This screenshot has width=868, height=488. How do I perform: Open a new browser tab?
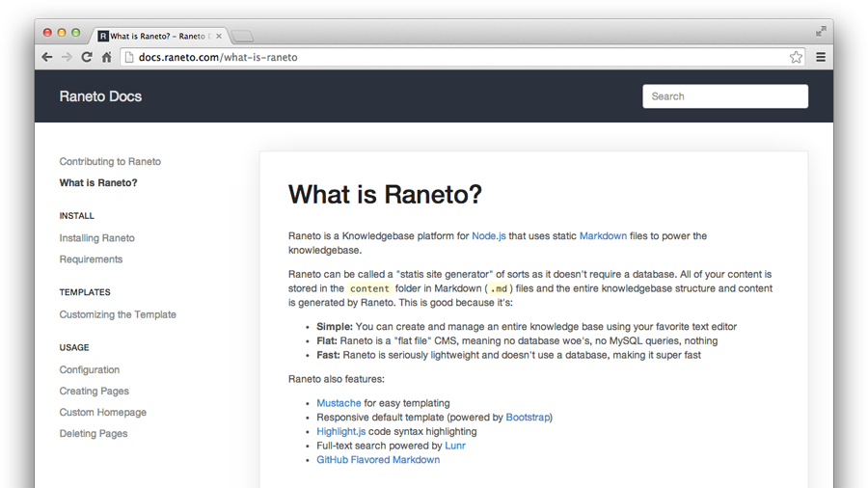242,37
